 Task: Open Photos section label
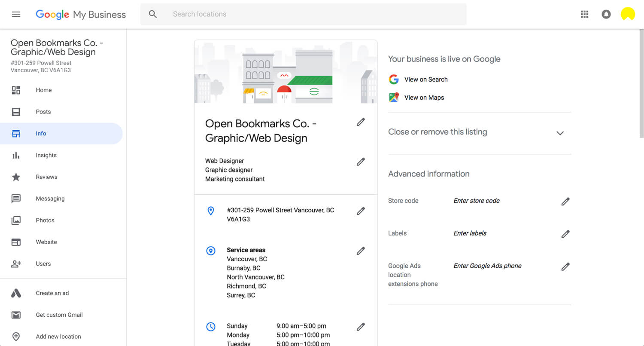(45, 220)
